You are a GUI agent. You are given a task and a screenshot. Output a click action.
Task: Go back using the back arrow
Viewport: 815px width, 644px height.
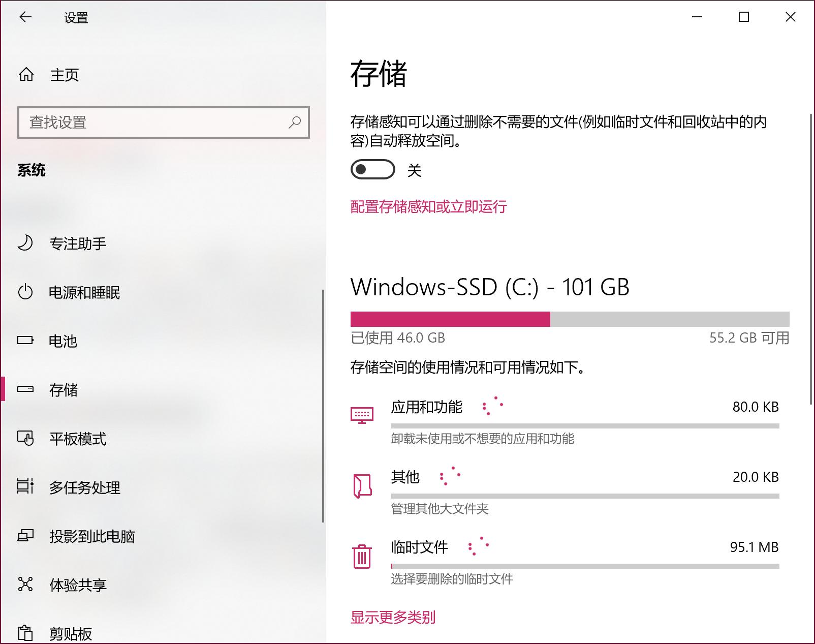point(24,17)
